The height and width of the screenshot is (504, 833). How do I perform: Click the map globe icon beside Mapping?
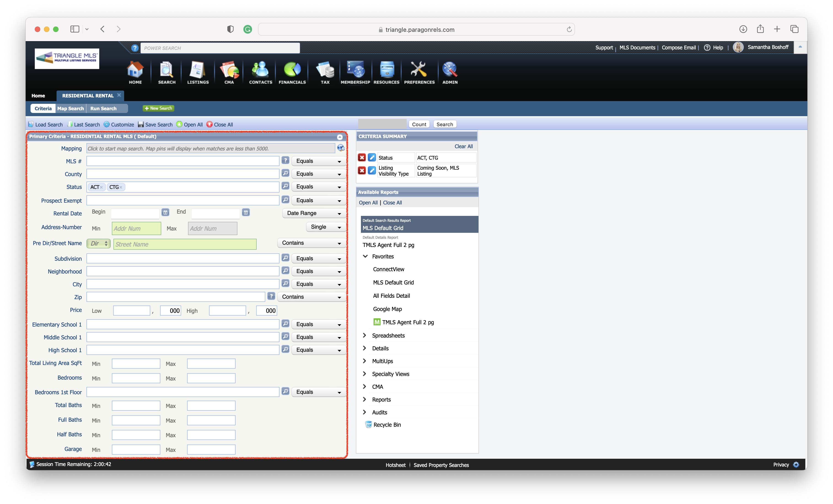point(341,148)
